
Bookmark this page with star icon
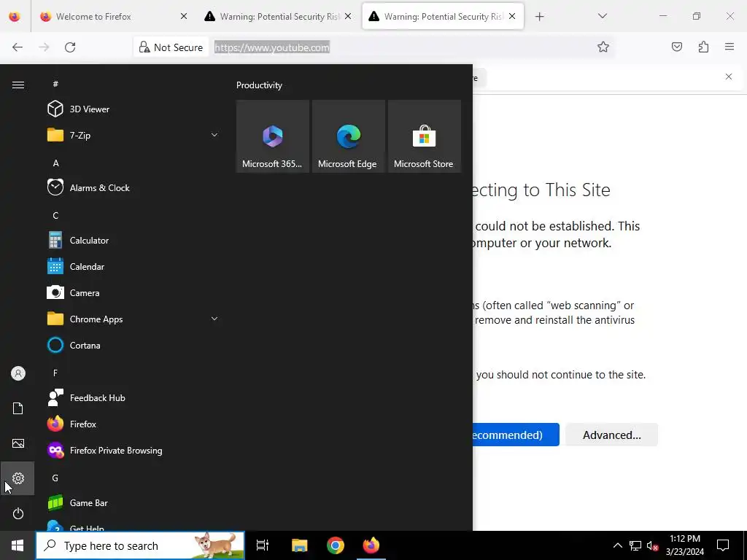click(x=603, y=47)
